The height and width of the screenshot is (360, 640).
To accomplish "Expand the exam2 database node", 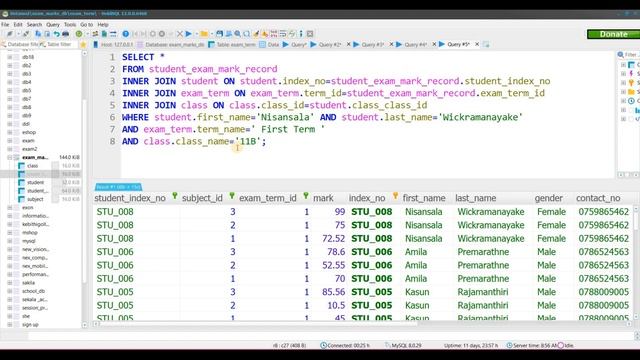I will [9, 149].
